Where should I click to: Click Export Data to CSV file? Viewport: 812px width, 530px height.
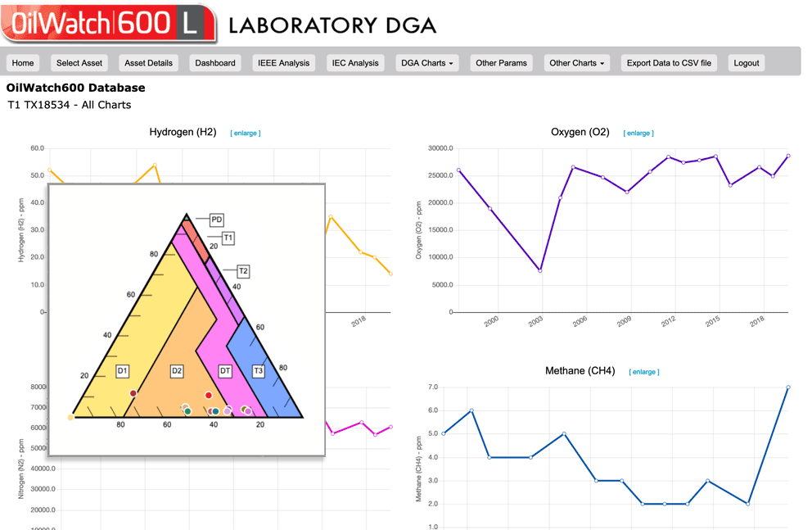tap(669, 63)
